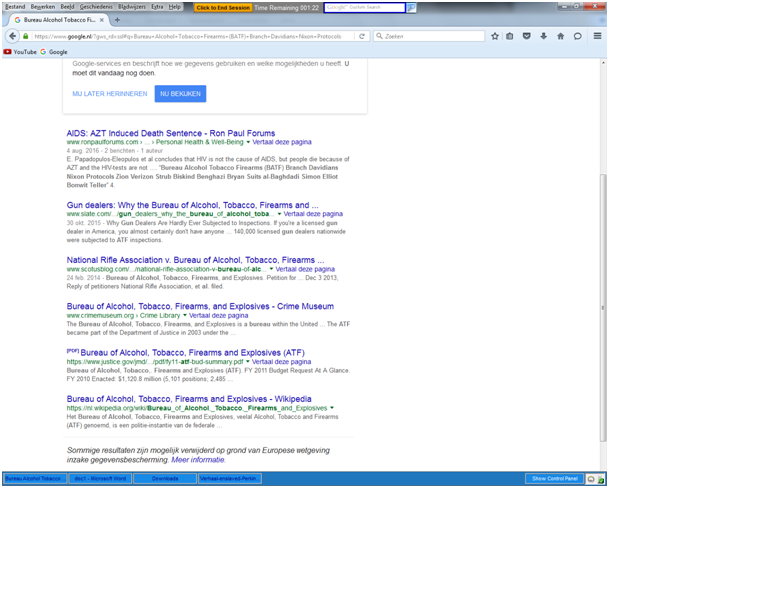Open AIDS: AZT Induced Death Sentence result
Screen dimensions: 768x614
coord(170,133)
